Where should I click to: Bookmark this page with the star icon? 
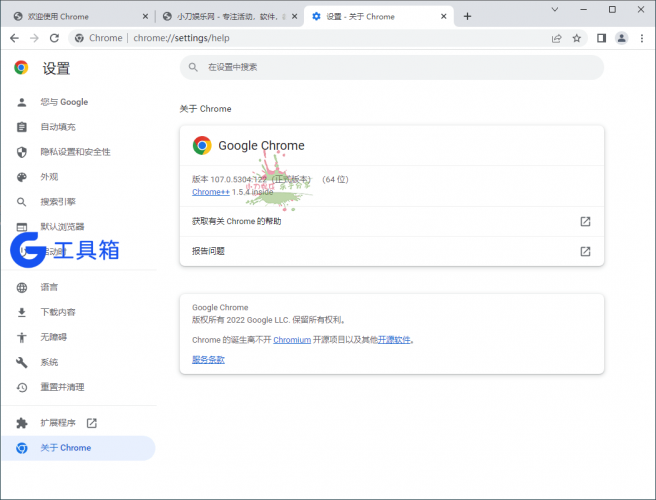tap(577, 38)
